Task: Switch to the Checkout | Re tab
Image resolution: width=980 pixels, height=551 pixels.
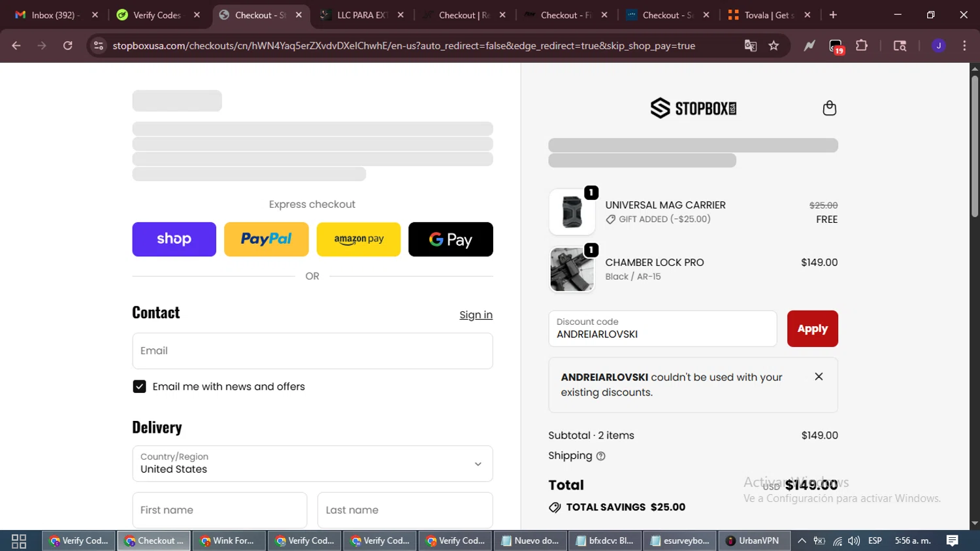Action: click(463, 15)
